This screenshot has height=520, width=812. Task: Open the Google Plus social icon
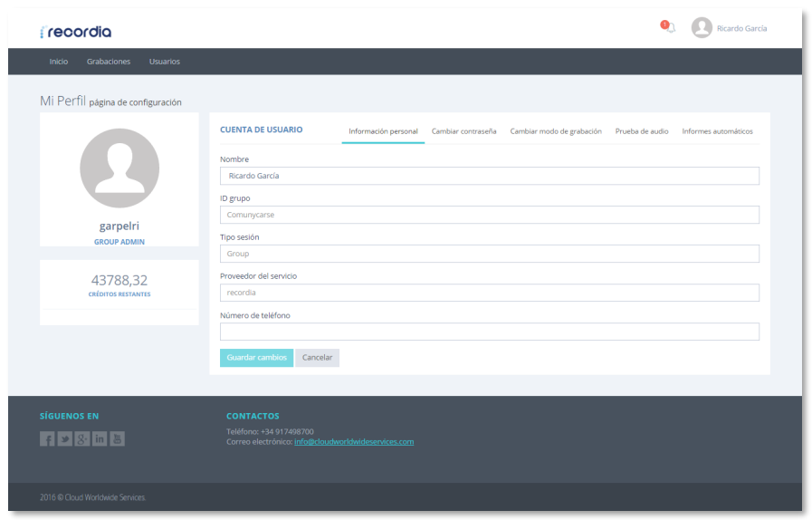[82, 439]
